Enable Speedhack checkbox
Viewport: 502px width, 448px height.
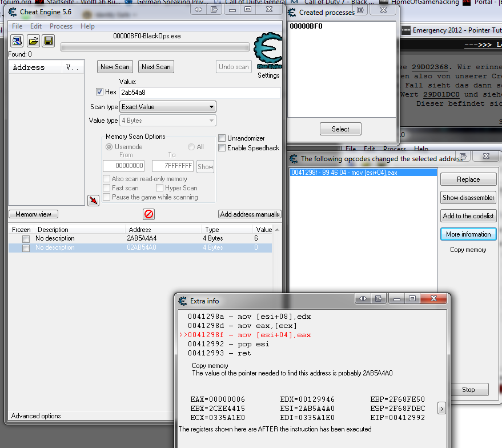pyautogui.click(x=222, y=148)
